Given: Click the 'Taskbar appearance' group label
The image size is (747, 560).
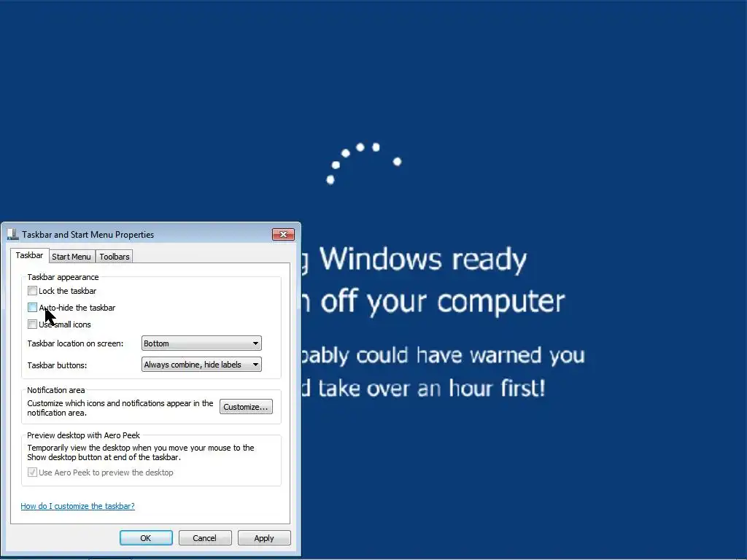Looking at the screenshot, I should tap(63, 277).
